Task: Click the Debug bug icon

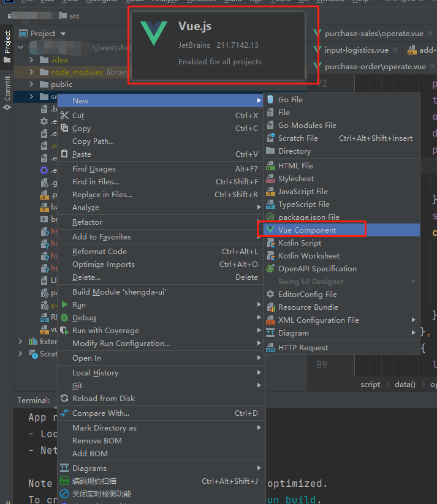Action: (x=64, y=318)
